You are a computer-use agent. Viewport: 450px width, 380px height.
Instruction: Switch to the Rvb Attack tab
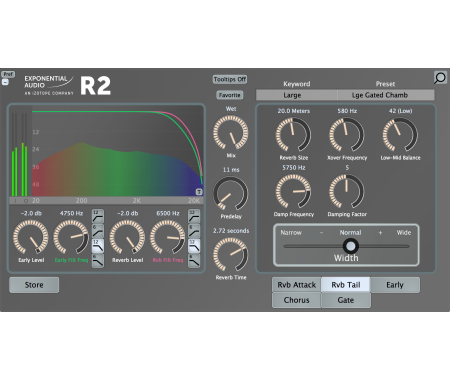tap(297, 285)
